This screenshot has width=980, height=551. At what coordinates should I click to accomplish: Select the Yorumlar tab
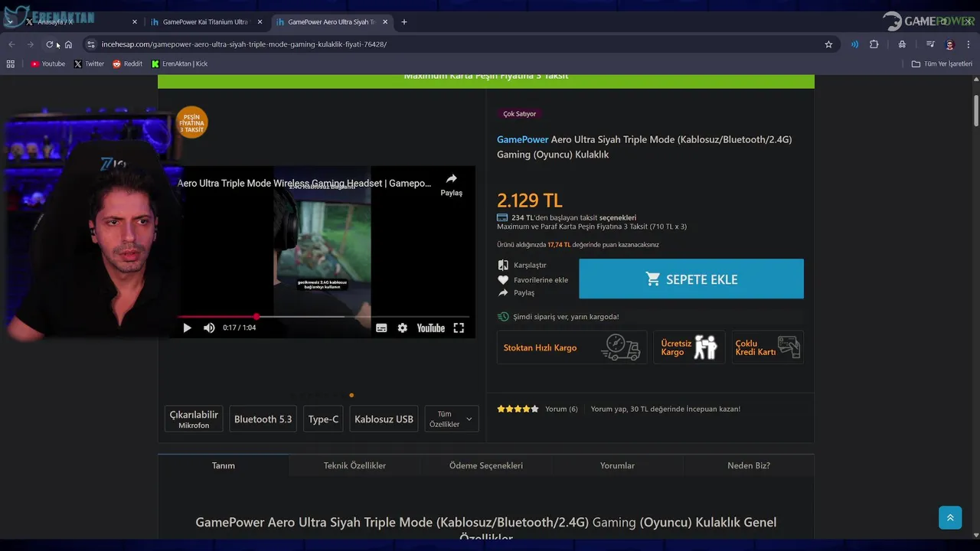point(617,465)
